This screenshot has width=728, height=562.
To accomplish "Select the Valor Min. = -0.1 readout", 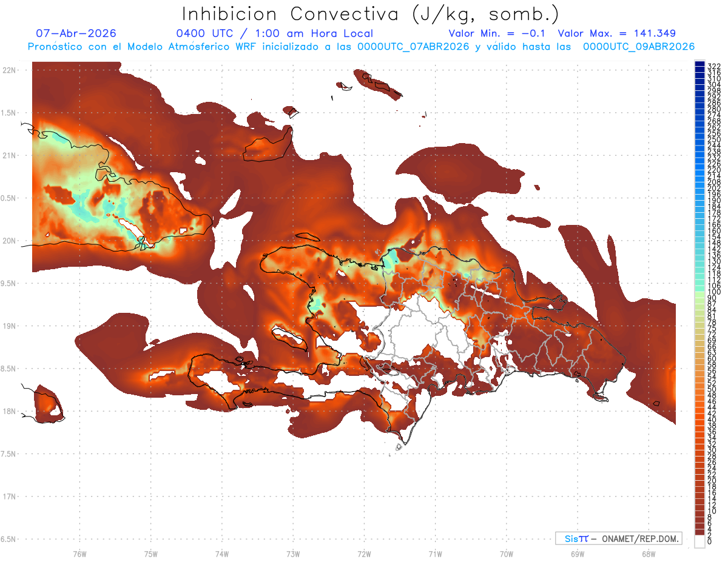I will [x=498, y=33].
